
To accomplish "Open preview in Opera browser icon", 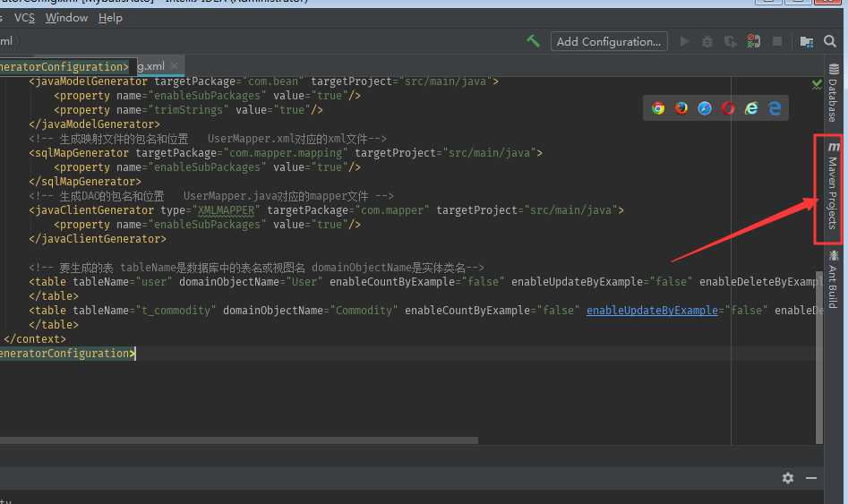I will (728, 108).
